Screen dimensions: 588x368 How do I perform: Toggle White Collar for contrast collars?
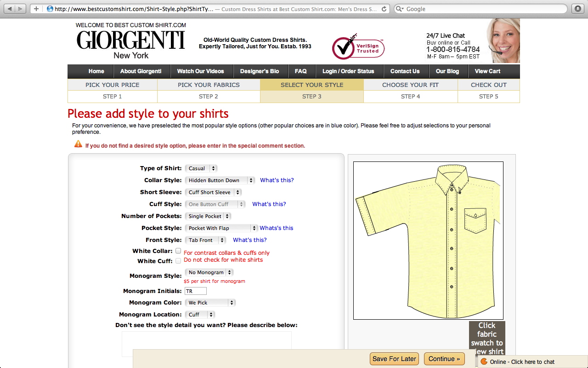tap(178, 251)
